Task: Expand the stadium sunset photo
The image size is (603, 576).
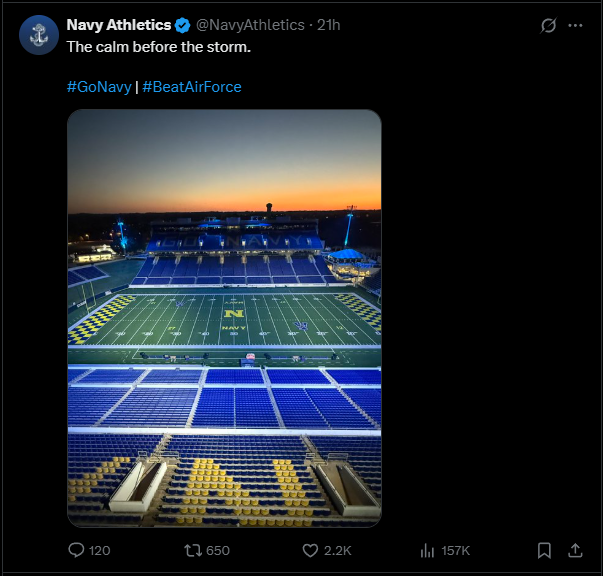Action: tap(224, 318)
